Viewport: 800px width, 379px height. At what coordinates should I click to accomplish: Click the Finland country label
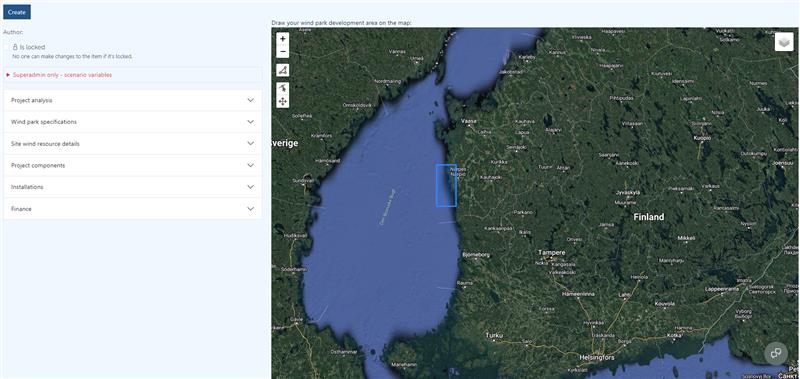[649, 217]
